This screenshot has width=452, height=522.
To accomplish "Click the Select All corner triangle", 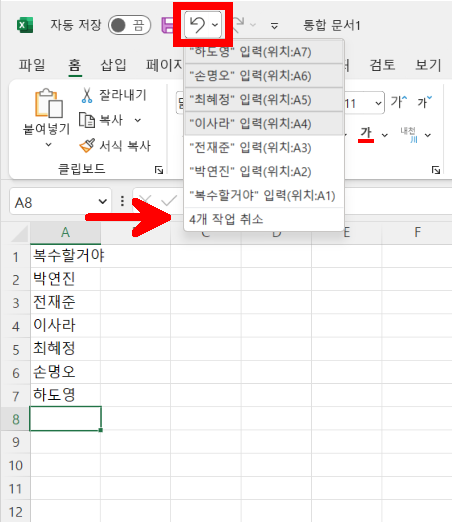I will click(19, 233).
